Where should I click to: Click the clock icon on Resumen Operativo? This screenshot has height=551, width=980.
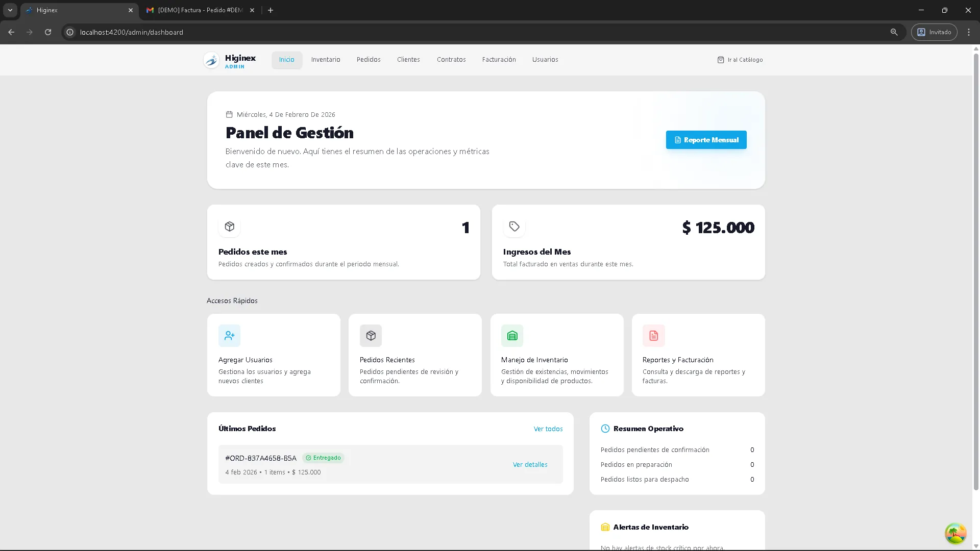[x=605, y=429]
